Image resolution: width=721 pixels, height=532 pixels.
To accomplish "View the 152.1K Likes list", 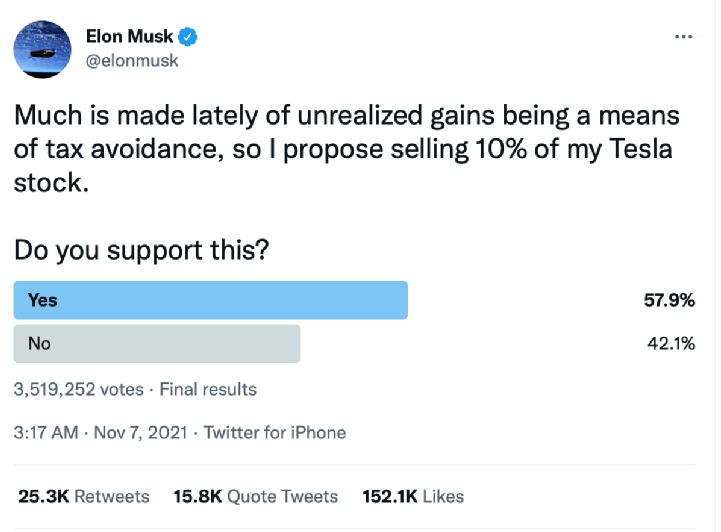I will 413,497.
